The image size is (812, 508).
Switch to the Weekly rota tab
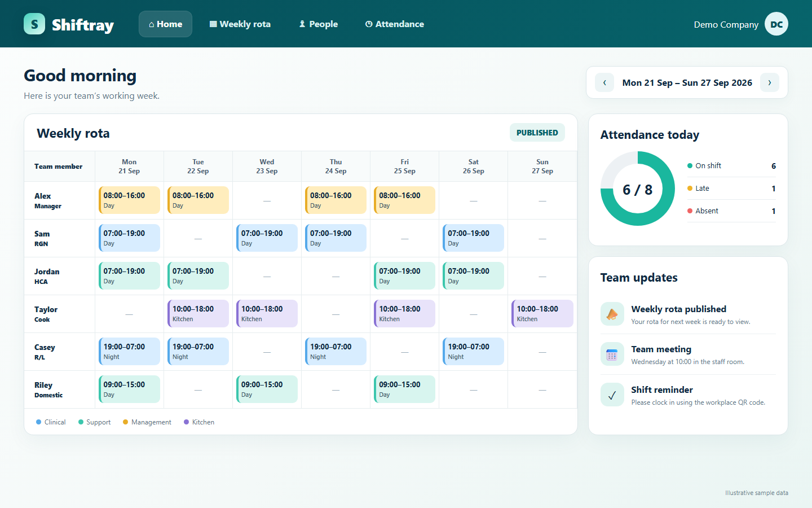pos(240,24)
